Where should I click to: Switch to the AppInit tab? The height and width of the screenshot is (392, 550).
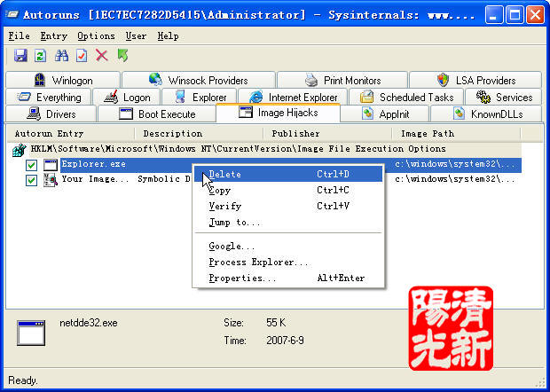[x=385, y=114]
